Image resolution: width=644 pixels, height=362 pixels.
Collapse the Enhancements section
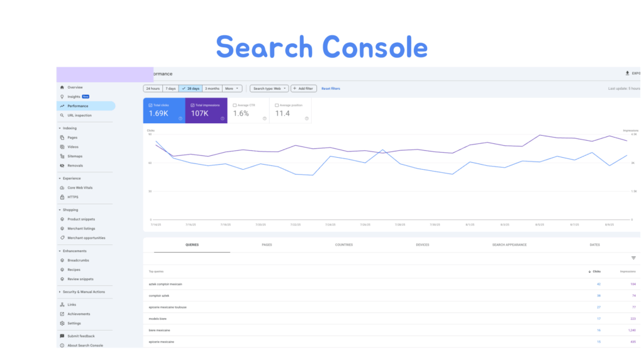point(60,251)
